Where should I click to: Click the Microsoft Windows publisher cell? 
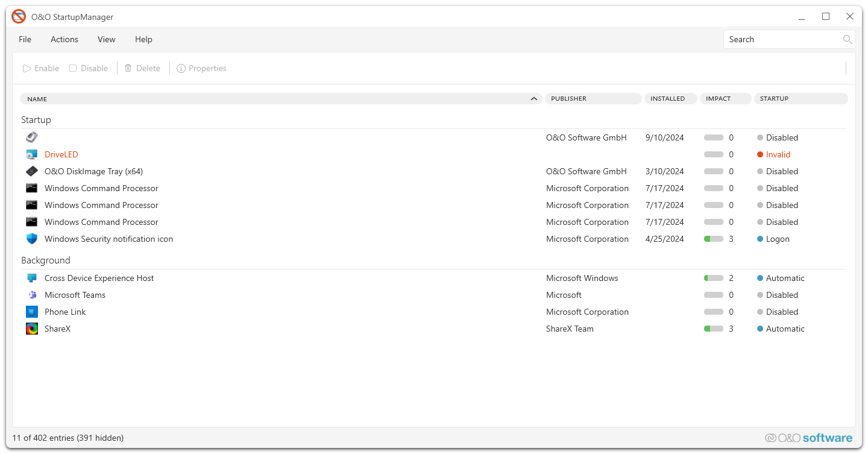582,278
